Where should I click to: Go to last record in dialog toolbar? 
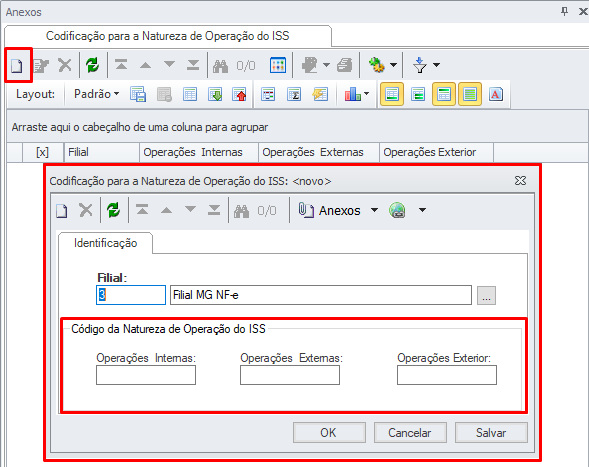pyautogui.click(x=214, y=210)
